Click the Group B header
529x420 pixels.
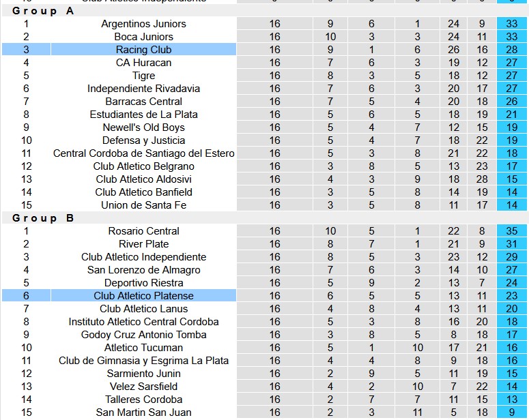pos(43,218)
